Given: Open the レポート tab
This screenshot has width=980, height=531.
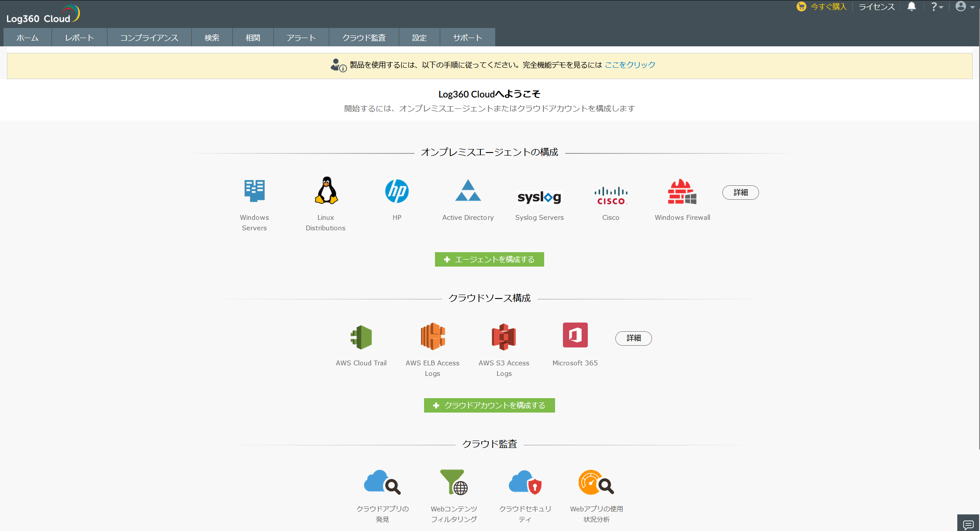Looking at the screenshot, I should point(79,38).
